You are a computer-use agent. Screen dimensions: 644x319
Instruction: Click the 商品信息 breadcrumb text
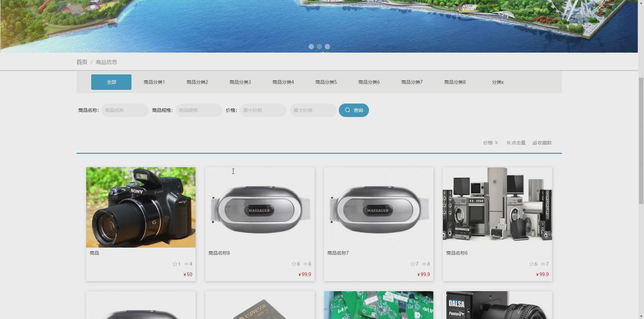(x=106, y=62)
